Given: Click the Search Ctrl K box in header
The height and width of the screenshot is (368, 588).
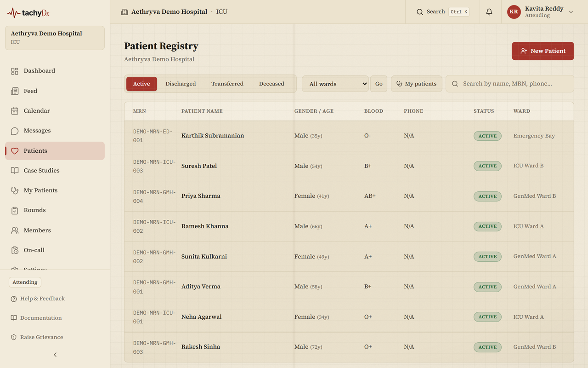Looking at the screenshot, I should [442, 12].
